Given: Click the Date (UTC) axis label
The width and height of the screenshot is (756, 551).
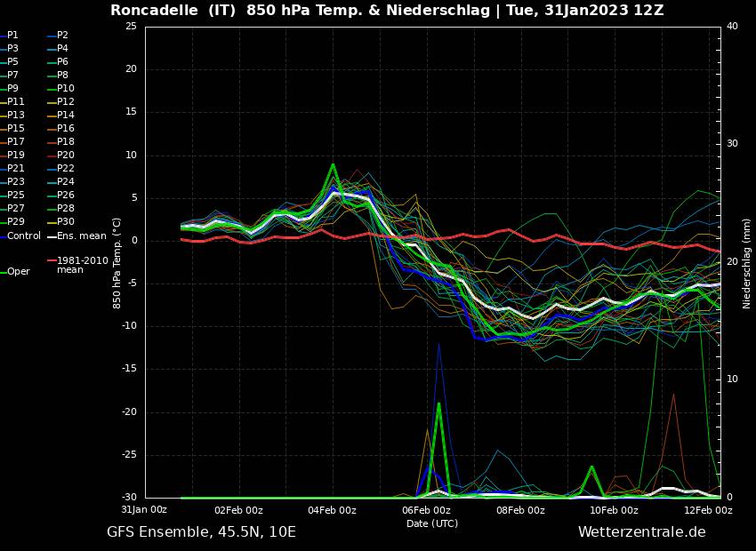Looking at the screenshot, I should [432, 523].
